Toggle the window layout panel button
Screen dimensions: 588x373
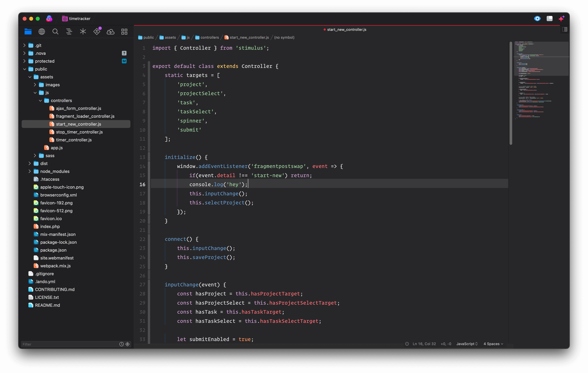549,19
